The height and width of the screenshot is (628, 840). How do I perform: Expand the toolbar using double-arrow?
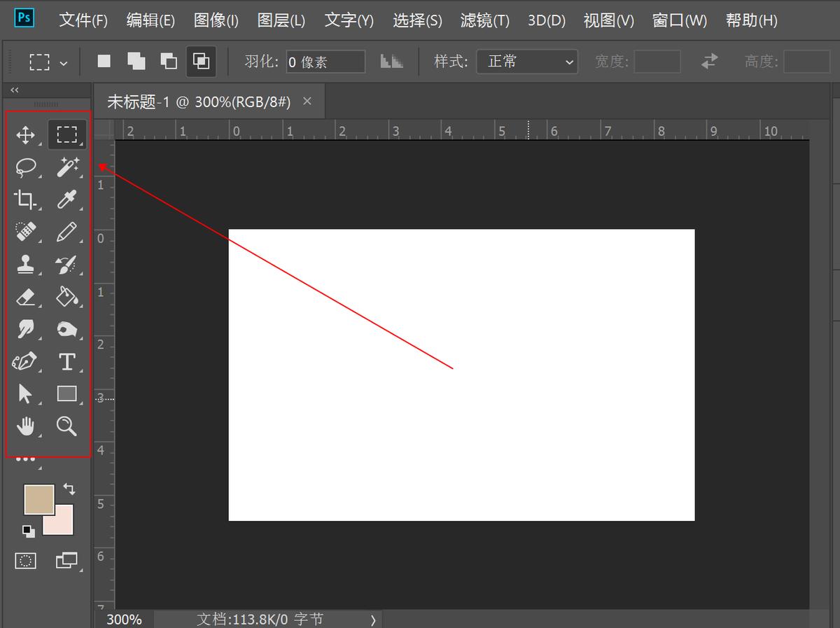[x=15, y=90]
